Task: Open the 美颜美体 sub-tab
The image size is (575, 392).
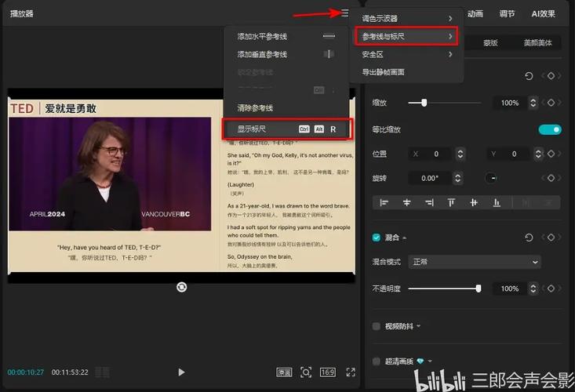Action: tap(537, 43)
